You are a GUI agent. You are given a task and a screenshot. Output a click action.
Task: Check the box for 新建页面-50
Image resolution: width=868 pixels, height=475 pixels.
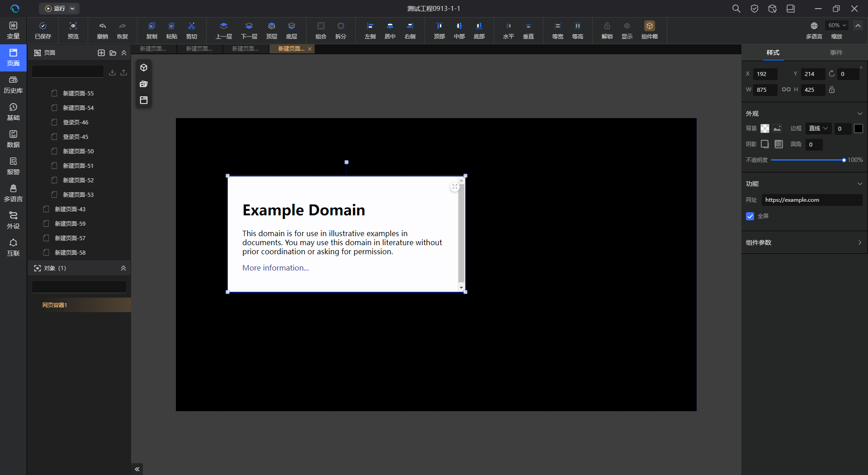[54, 151]
